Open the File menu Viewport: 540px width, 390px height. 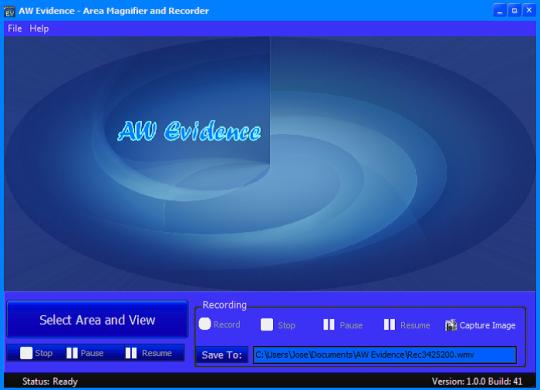click(15, 29)
